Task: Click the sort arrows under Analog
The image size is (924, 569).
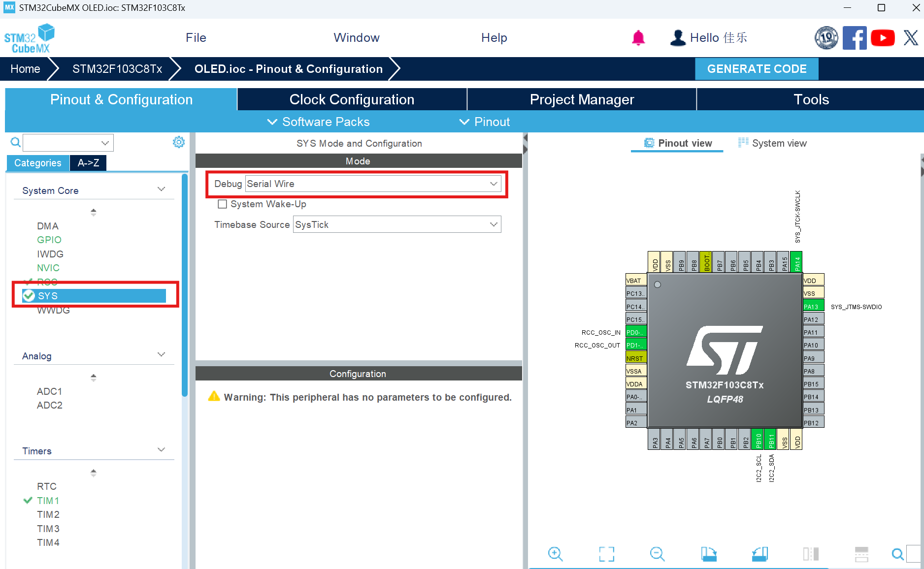Action: coord(94,378)
